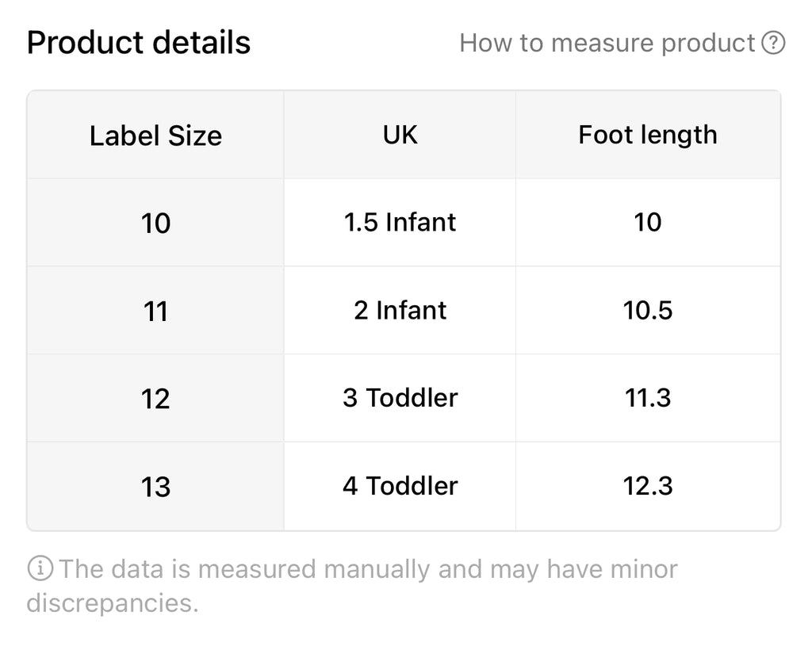Select the 1.5 Infant UK size cell
812x654 pixels.
click(x=400, y=223)
